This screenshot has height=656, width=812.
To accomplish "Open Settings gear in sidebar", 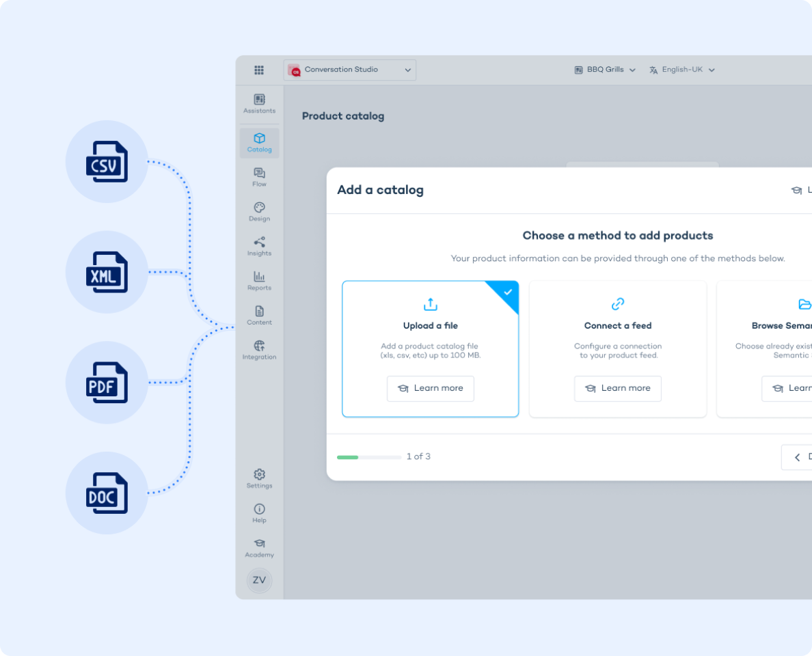I will coord(259,478).
